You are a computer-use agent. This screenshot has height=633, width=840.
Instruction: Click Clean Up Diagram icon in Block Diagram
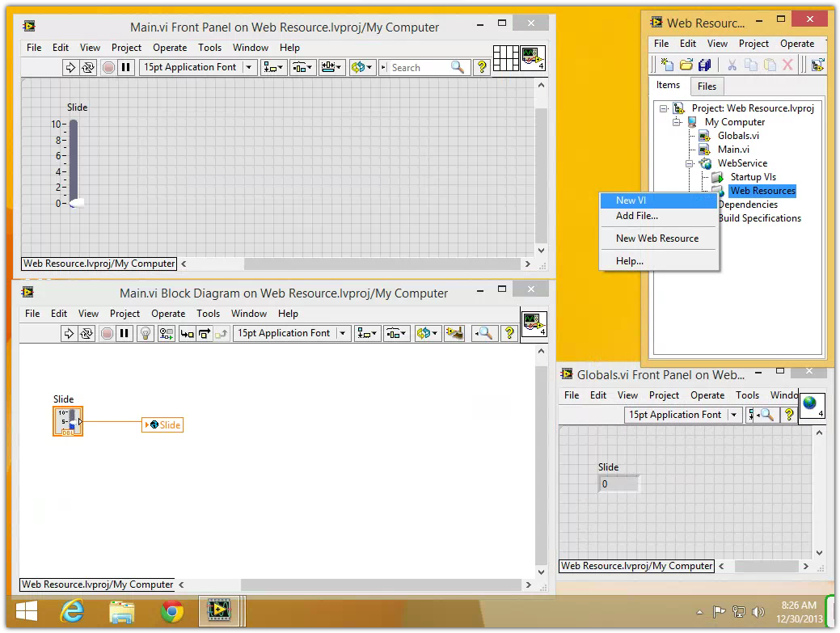(x=454, y=333)
